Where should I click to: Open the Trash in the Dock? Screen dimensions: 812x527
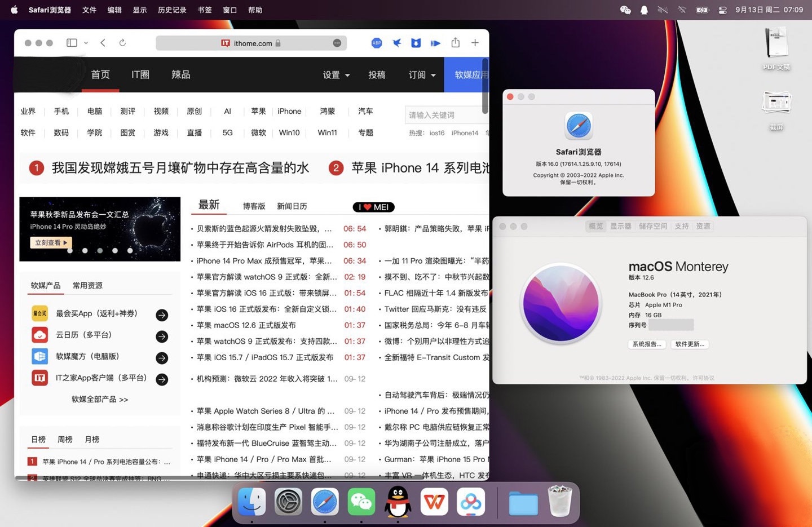click(560, 502)
